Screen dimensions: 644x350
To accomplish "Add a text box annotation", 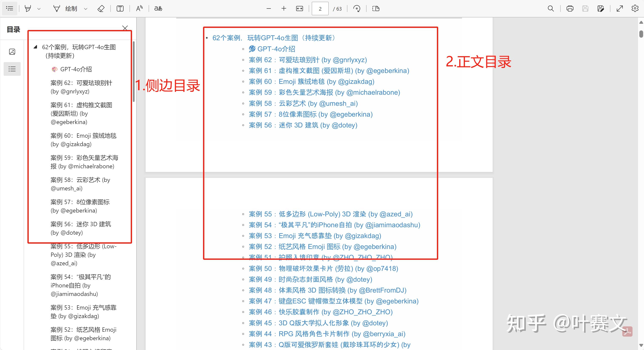I will pyautogui.click(x=120, y=8).
